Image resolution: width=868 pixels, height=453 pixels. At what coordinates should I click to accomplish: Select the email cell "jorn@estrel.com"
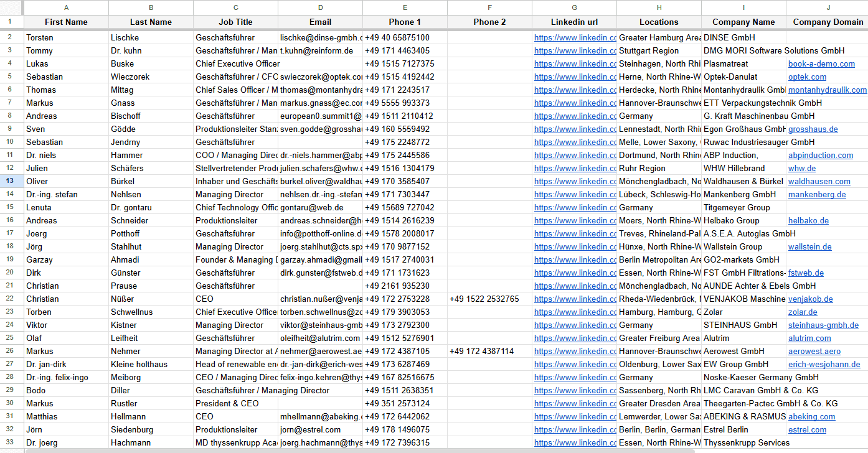click(321, 429)
